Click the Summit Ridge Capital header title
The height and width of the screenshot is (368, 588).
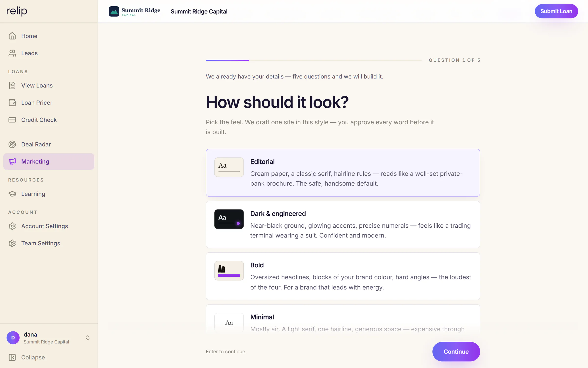pos(199,12)
